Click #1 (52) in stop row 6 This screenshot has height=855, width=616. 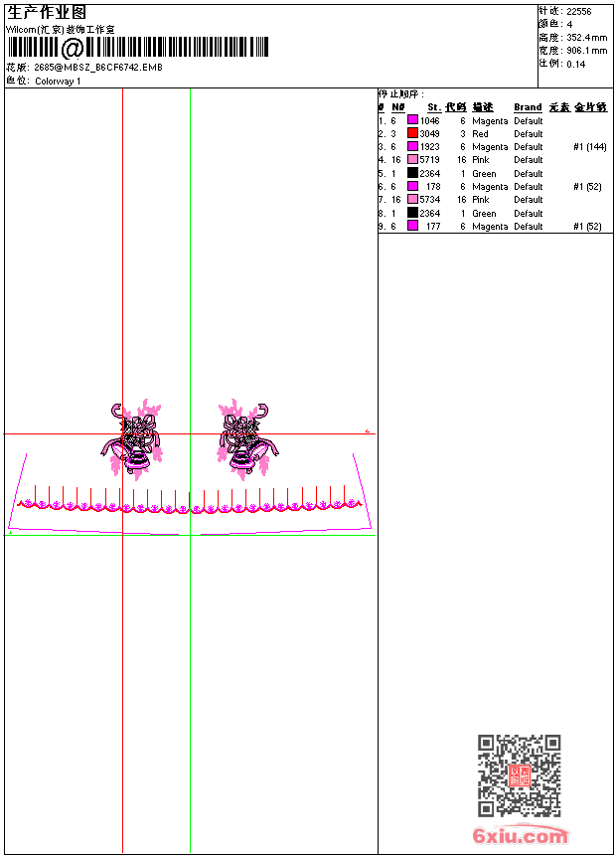tap(587, 187)
